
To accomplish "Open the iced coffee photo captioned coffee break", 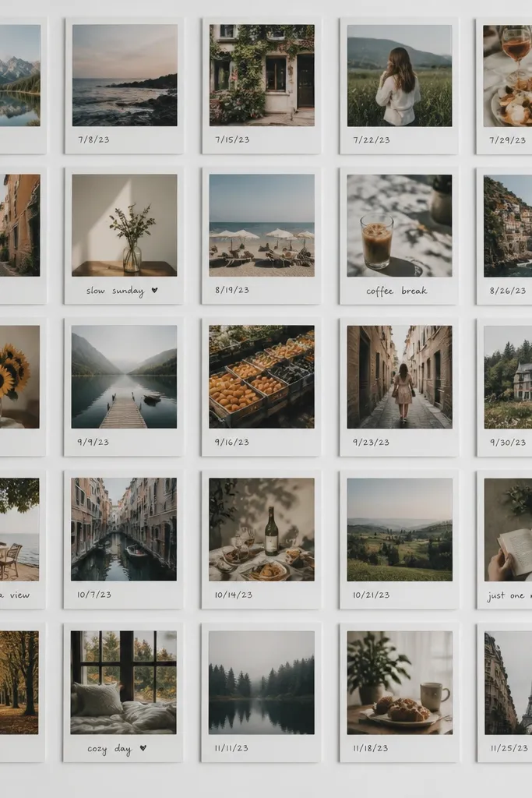I will 400,226.
